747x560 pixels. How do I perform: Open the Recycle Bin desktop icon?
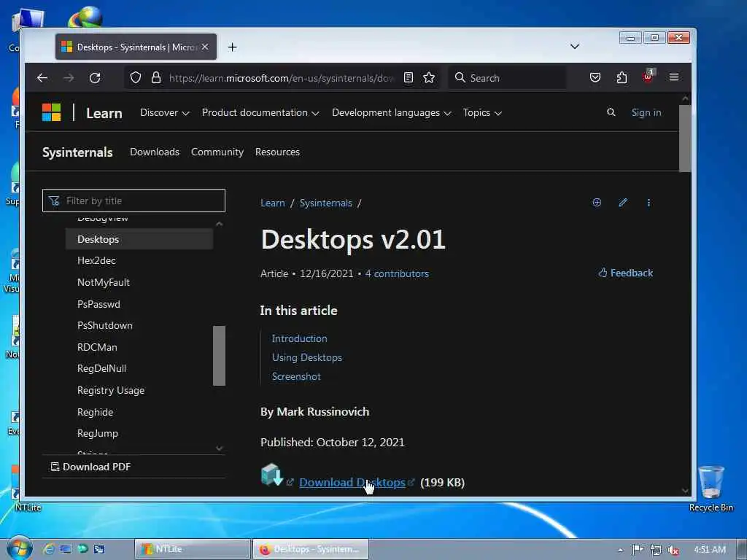(x=711, y=488)
